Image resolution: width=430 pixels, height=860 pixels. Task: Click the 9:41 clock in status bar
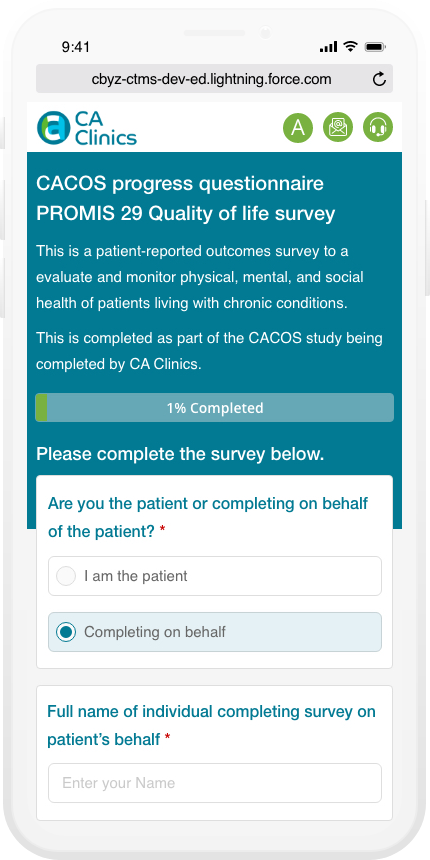point(76,47)
